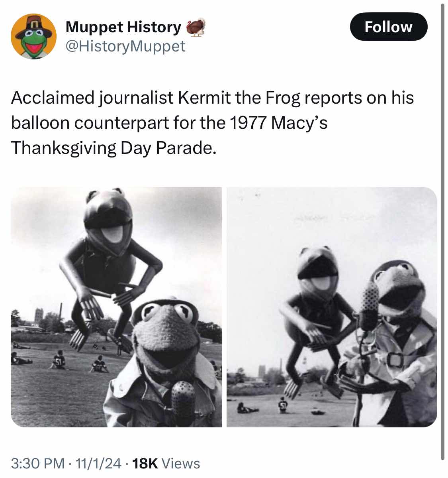Click the vertical scrollbar on the right edge
This screenshot has width=448, height=478.
pos(442,231)
